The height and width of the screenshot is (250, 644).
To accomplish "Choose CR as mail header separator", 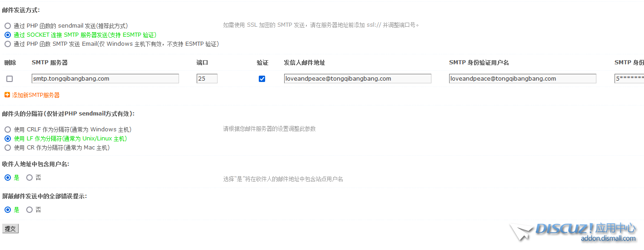I will 8,148.
